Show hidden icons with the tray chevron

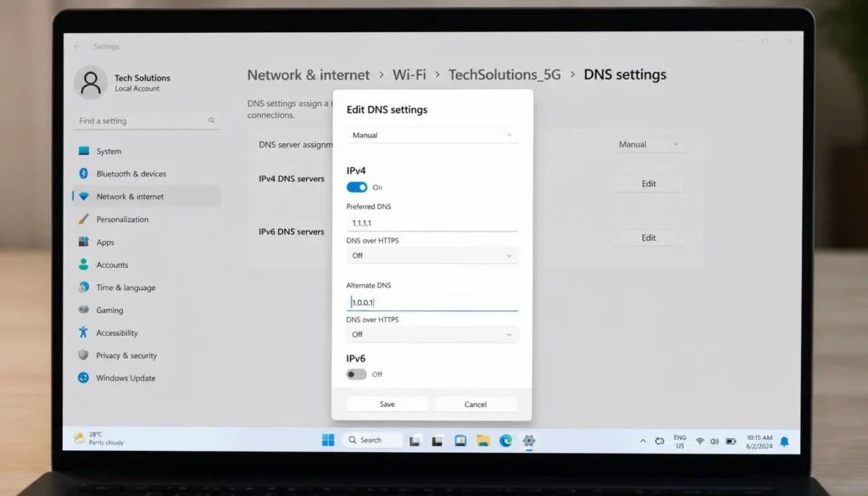(x=643, y=441)
